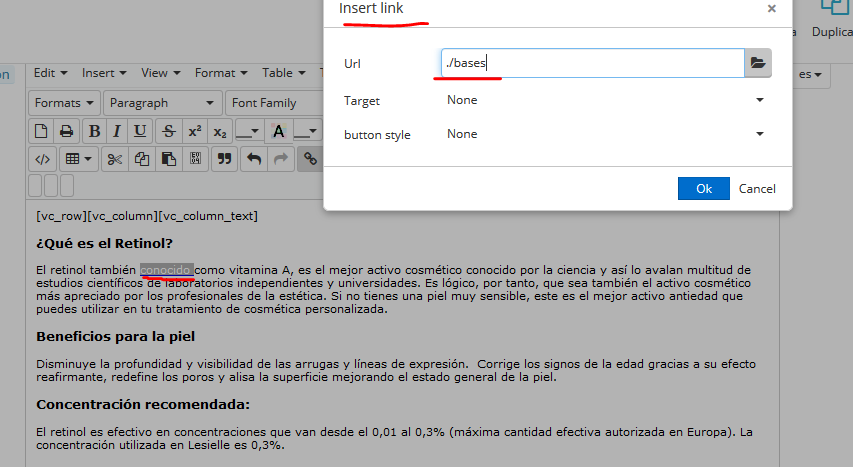
Task: Open the Insert menu
Action: click(103, 73)
